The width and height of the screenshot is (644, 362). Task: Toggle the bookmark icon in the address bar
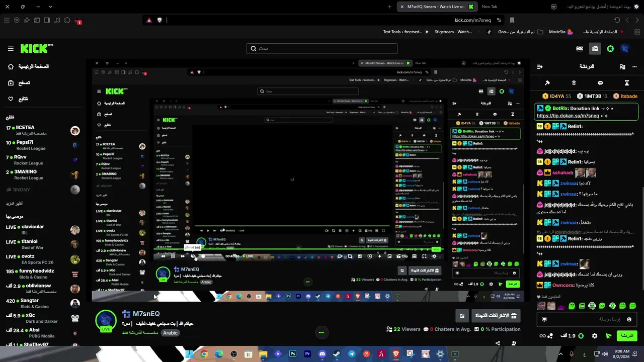tap(512, 20)
